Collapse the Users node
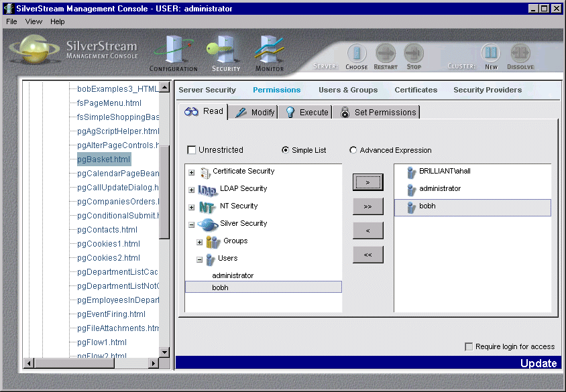This screenshot has width=566, height=392. pyautogui.click(x=200, y=259)
